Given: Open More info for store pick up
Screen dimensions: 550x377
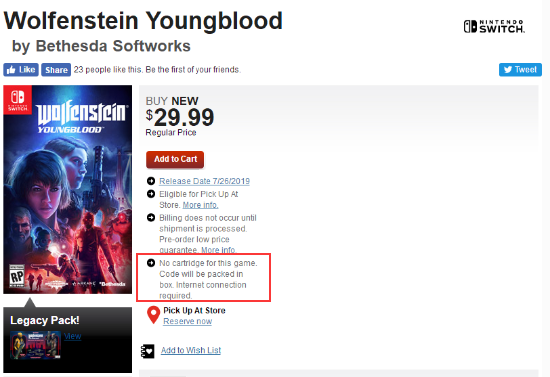Looking at the screenshot, I should point(200,205).
